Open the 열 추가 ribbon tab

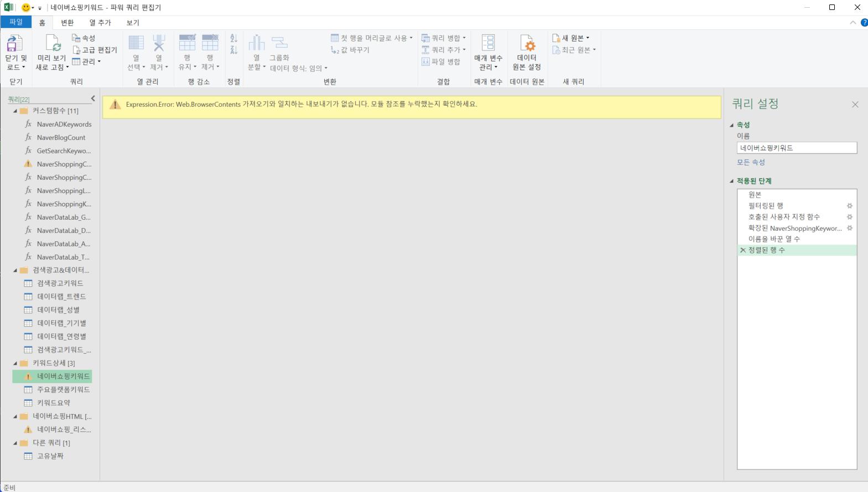[x=100, y=23]
